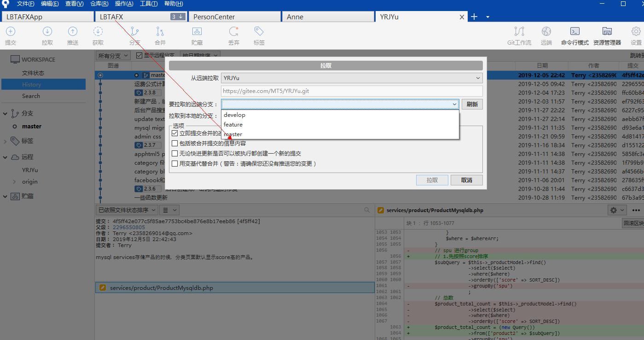This screenshot has width=644, height=340.
Task: Click the remote URL gitee.com field
Action: [352, 91]
